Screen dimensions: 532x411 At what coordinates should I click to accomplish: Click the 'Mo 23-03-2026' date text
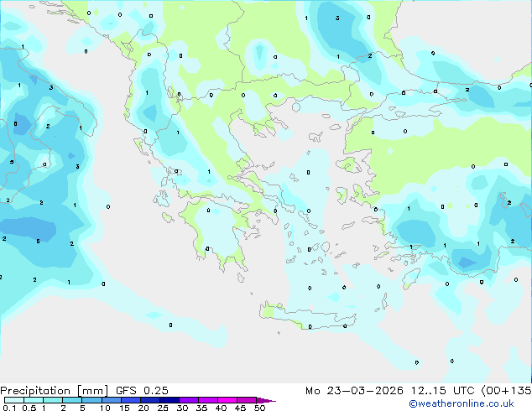coord(354,390)
